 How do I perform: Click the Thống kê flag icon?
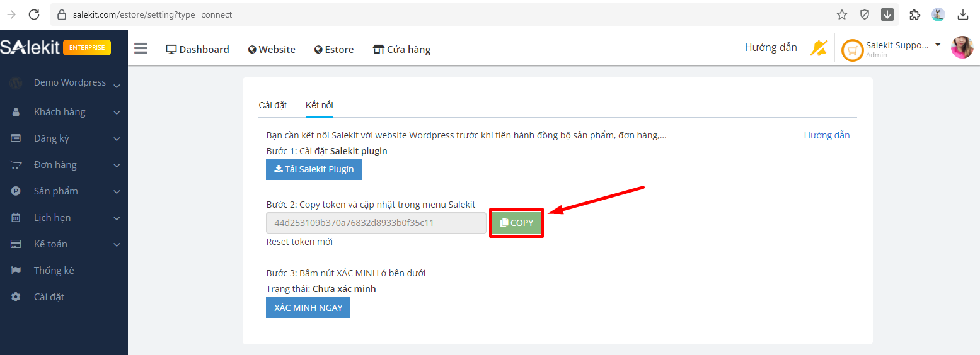point(16,271)
